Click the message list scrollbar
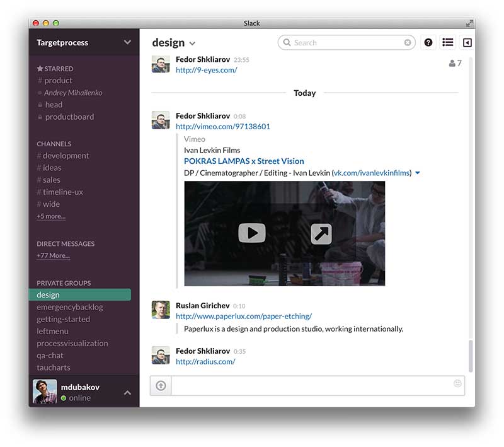 click(469, 356)
